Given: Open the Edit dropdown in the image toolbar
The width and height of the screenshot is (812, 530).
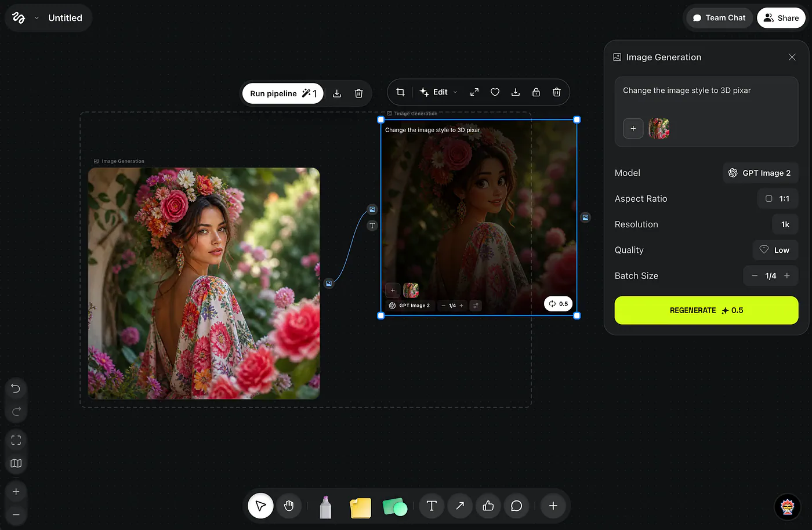Looking at the screenshot, I should click(x=438, y=92).
